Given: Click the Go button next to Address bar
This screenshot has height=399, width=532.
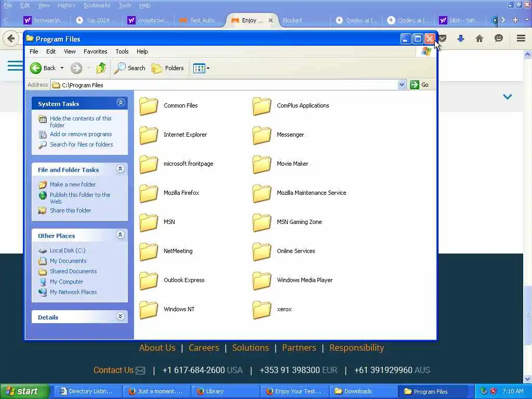Looking at the screenshot, I should [x=419, y=85].
